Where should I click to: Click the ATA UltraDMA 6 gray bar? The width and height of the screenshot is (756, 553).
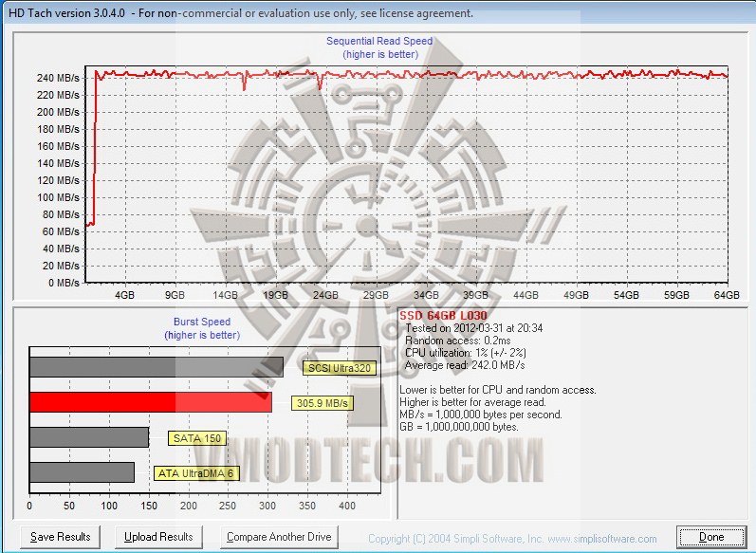pos(82,472)
